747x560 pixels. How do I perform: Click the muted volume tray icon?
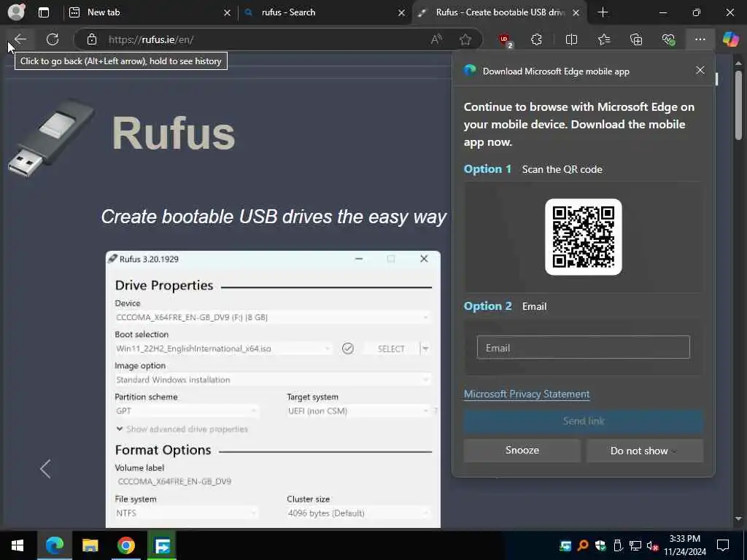[x=652, y=545]
